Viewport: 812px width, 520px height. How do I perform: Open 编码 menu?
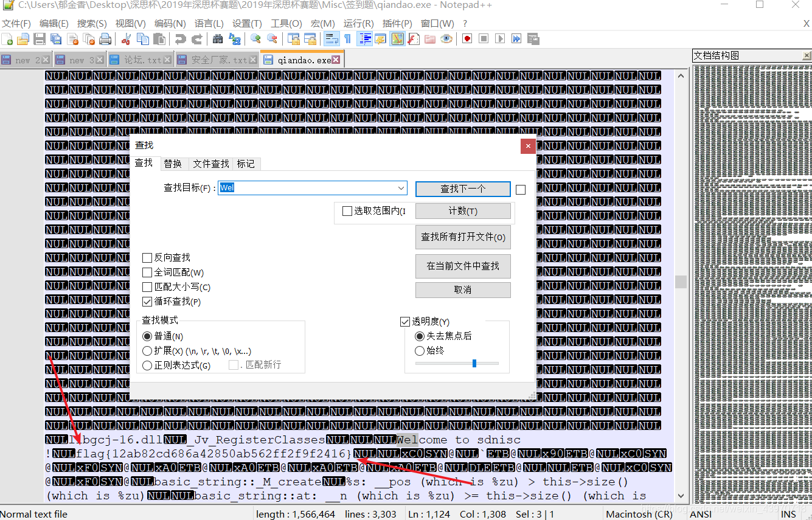coord(170,23)
